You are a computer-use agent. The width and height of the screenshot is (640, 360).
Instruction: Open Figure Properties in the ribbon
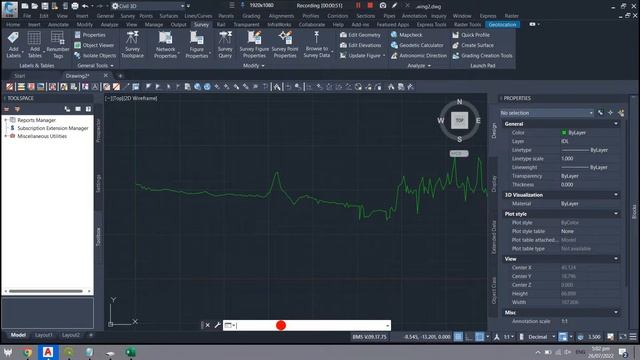pos(197,44)
